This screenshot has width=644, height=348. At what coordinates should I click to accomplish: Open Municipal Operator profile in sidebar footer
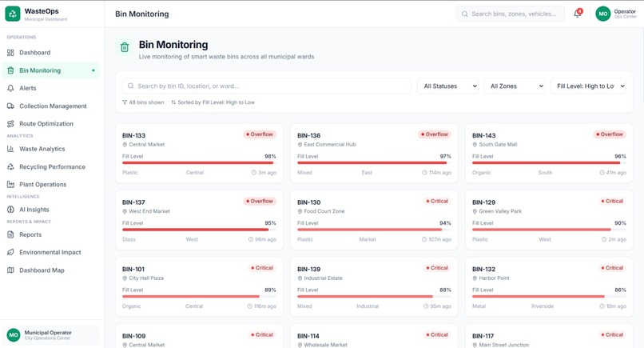click(50, 335)
